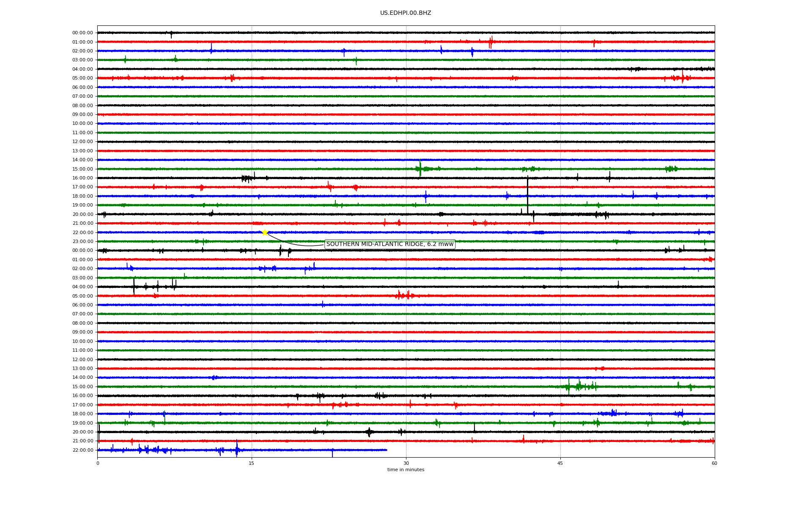The width and height of the screenshot is (812, 508).
Task: Click the x-axis tick label 0
Action: click(98, 463)
